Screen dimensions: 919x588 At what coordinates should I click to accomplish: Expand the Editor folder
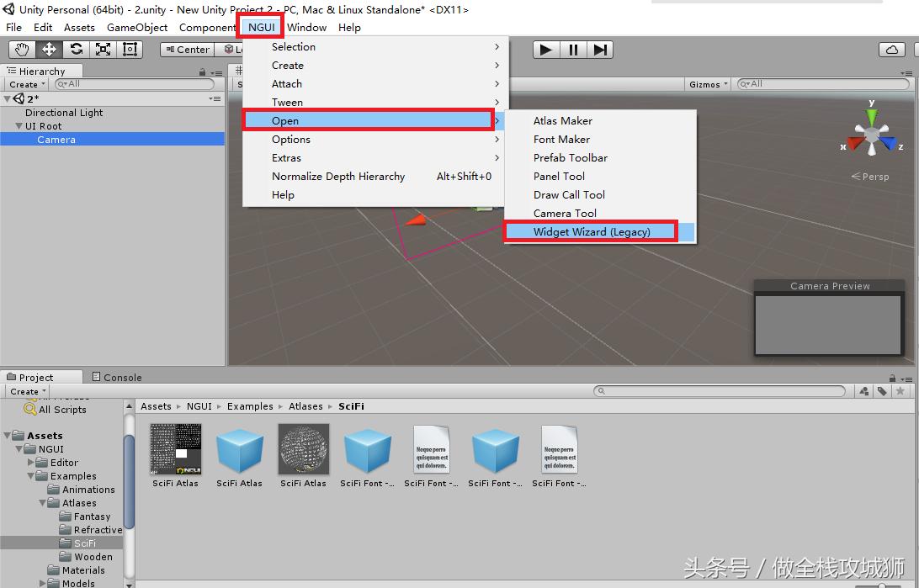pos(30,462)
